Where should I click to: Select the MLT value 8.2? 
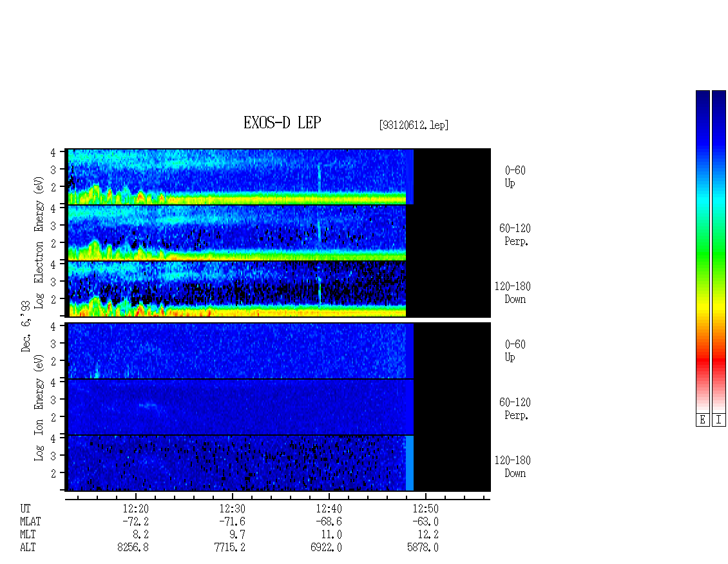coord(141,535)
